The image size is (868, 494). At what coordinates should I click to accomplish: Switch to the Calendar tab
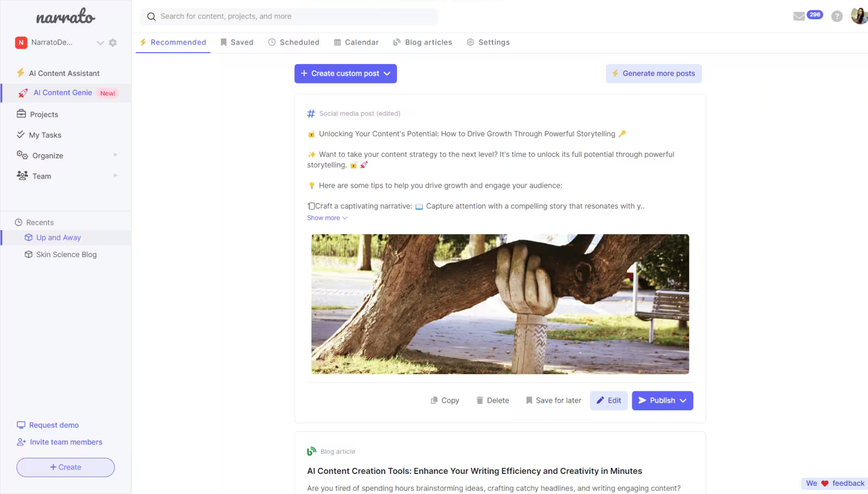(x=356, y=42)
